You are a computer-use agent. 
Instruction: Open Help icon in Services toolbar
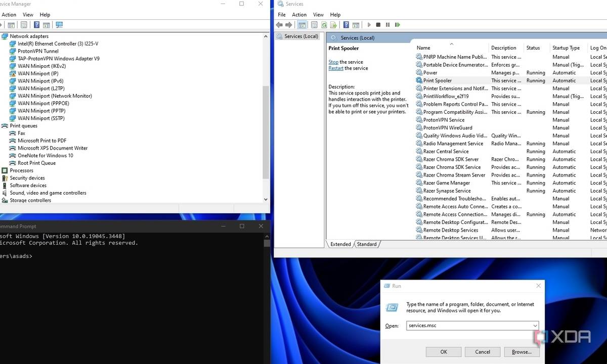tap(346, 25)
